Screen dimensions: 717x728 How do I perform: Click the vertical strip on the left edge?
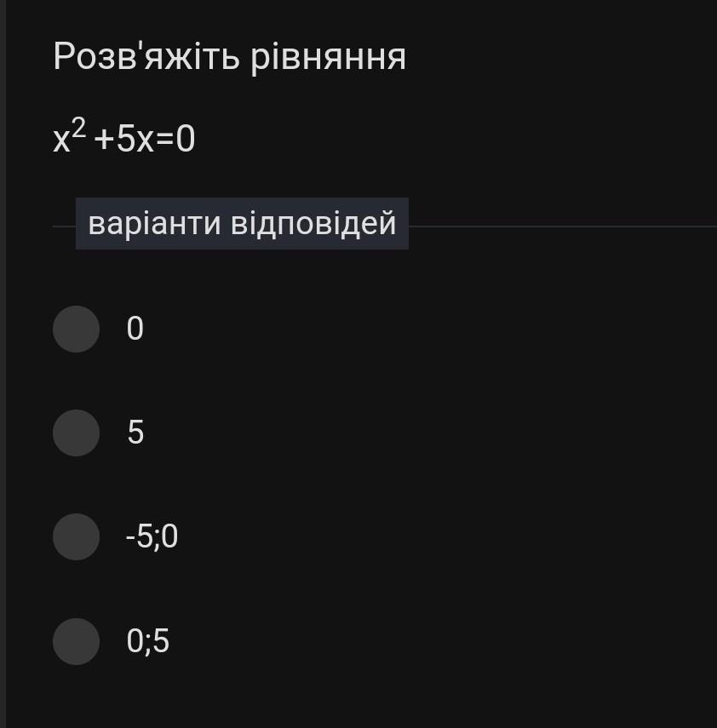(x=3, y=364)
